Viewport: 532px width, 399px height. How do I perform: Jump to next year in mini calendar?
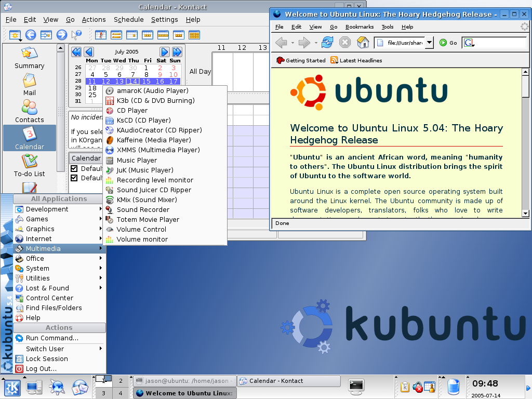(x=177, y=52)
